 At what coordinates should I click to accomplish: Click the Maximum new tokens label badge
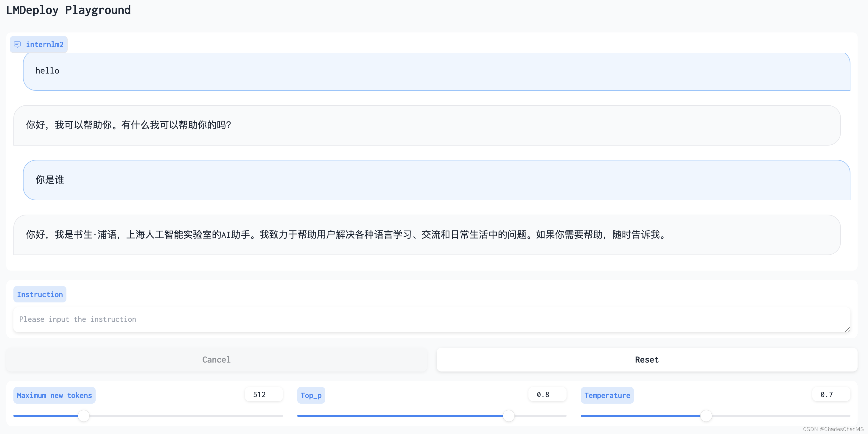(x=54, y=395)
